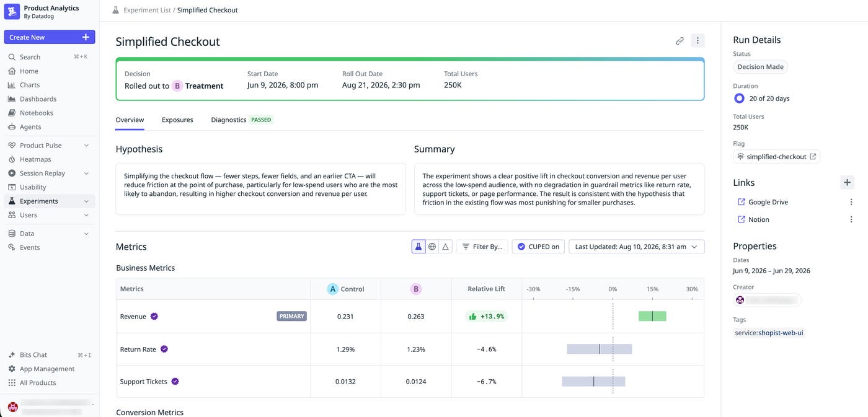The height and width of the screenshot is (417, 868).
Task: Click the Return Rate confidence interval bar
Action: click(x=599, y=349)
